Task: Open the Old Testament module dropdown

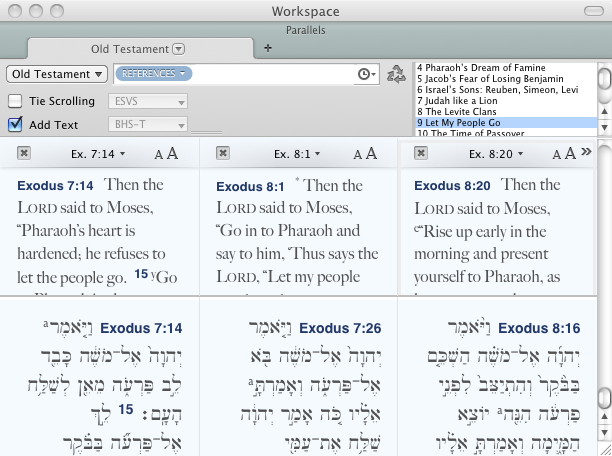Action: pyautogui.click(x=57, y=74)
